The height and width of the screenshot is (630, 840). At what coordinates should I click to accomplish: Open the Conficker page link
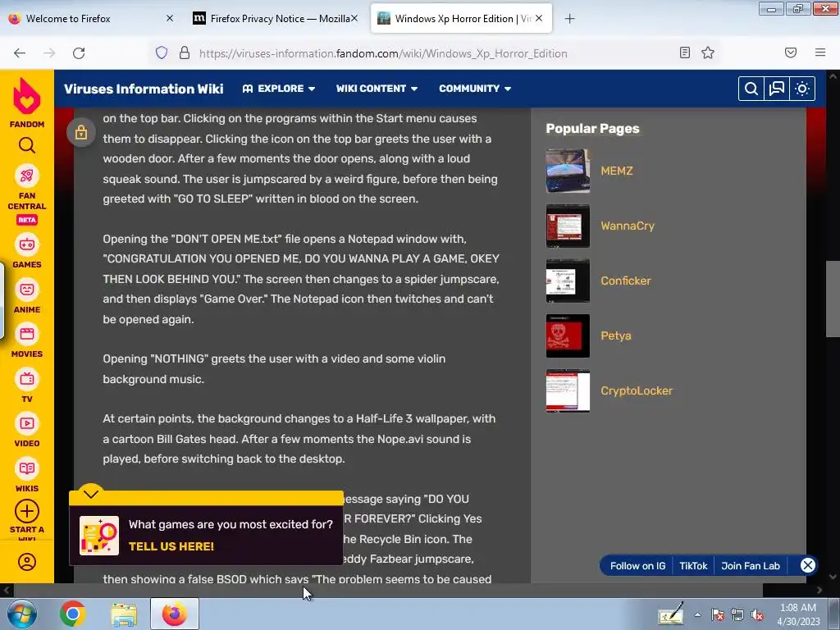(x=625, y=281)
